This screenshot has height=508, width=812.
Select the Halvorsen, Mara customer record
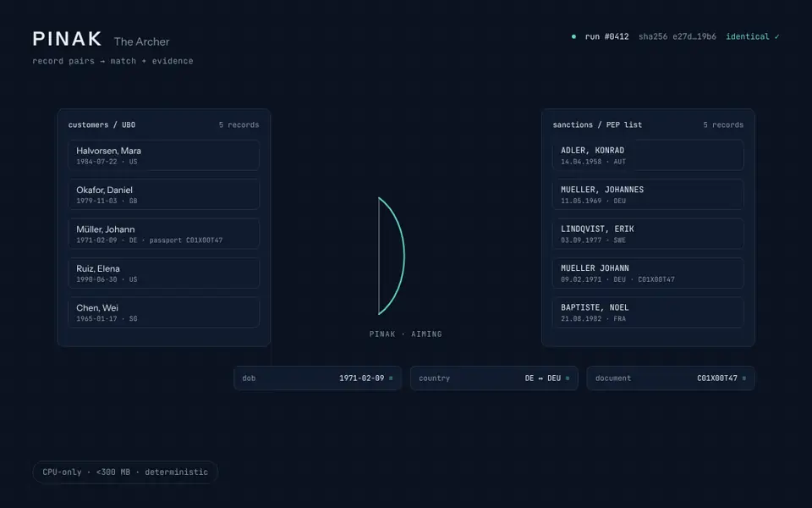pyautogui.click(x=163, y=156)
